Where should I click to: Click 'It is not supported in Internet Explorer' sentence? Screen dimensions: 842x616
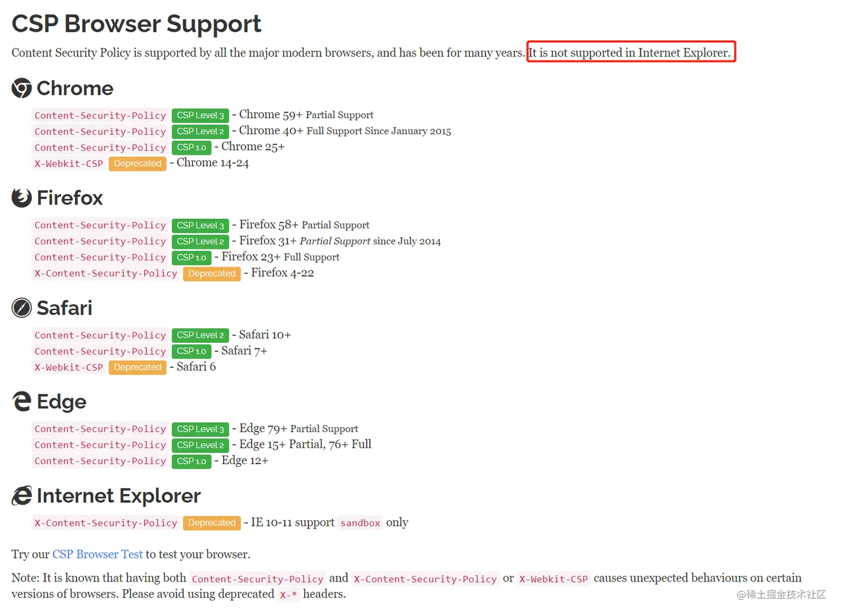point(629,52)
